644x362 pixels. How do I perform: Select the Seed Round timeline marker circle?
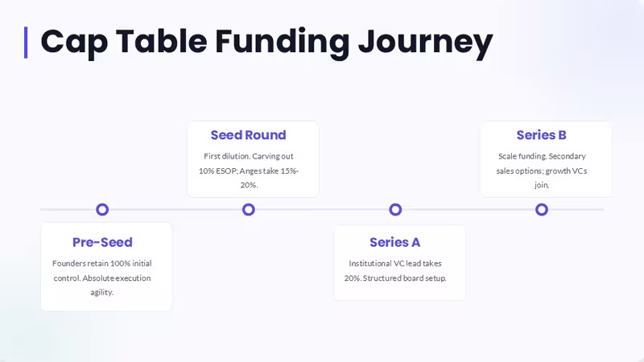tap(249, 209)
